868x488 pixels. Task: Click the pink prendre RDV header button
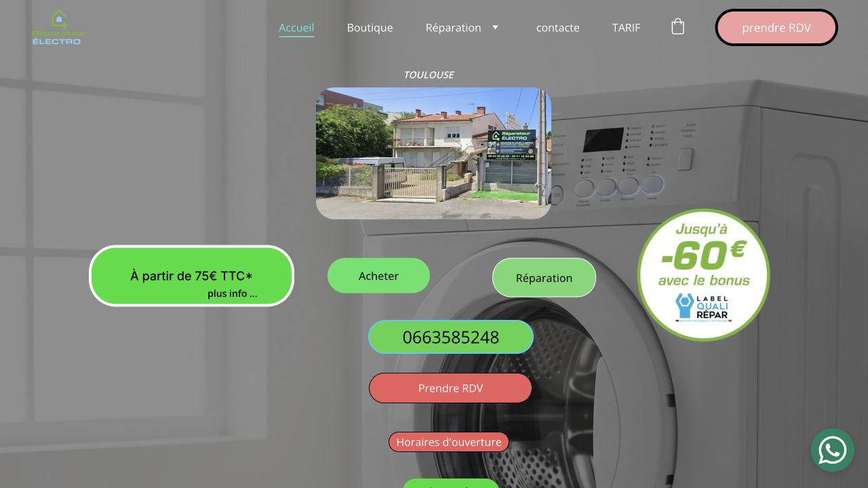(776, 28)
